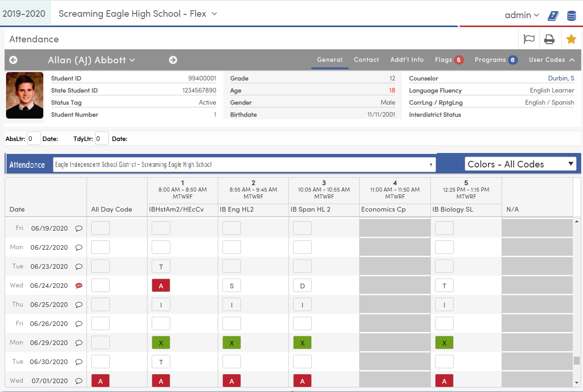This screenshot has height=392, width=583.
Task: Click the database stack icon top right
Action: (x=571, y=15)
